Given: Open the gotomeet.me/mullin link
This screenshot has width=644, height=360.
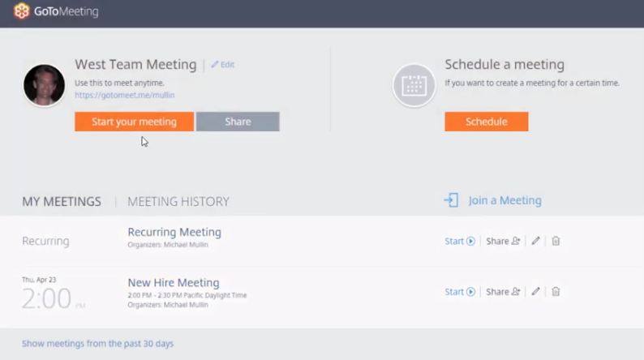Looking at the screenshot, I should (x=124, y=95).
